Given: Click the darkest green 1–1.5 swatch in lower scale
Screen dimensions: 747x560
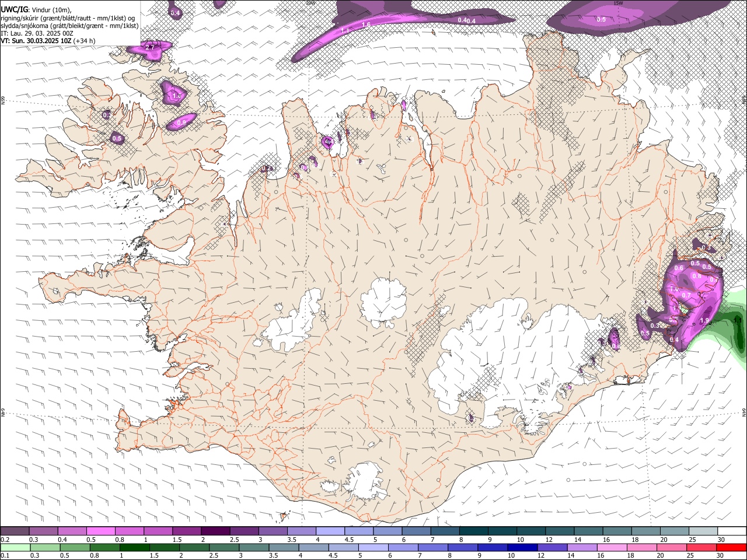Looking at the screenshot, I should click(135, 547).
